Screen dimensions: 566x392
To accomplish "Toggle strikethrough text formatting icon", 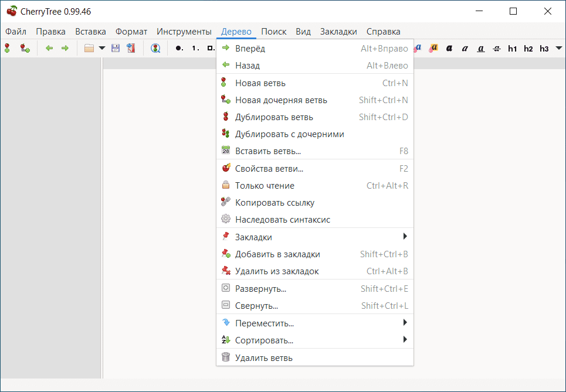I will pos(497,48).
